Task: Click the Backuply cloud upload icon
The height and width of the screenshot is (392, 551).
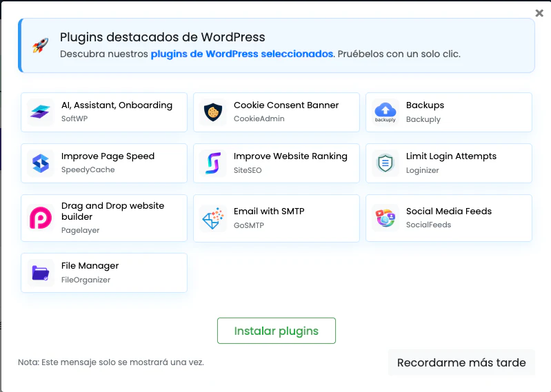Action: 385,112
